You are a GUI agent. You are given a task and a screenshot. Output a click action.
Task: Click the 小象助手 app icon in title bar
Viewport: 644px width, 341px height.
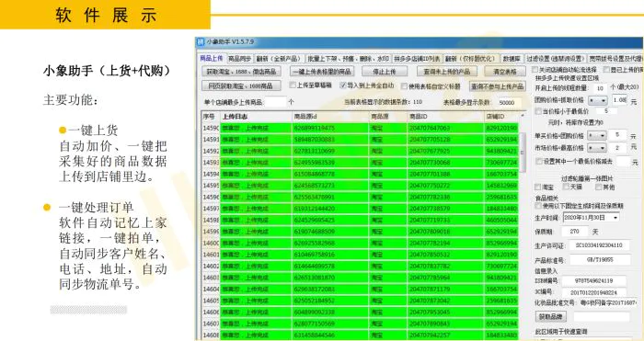click(x=201, y=42)
